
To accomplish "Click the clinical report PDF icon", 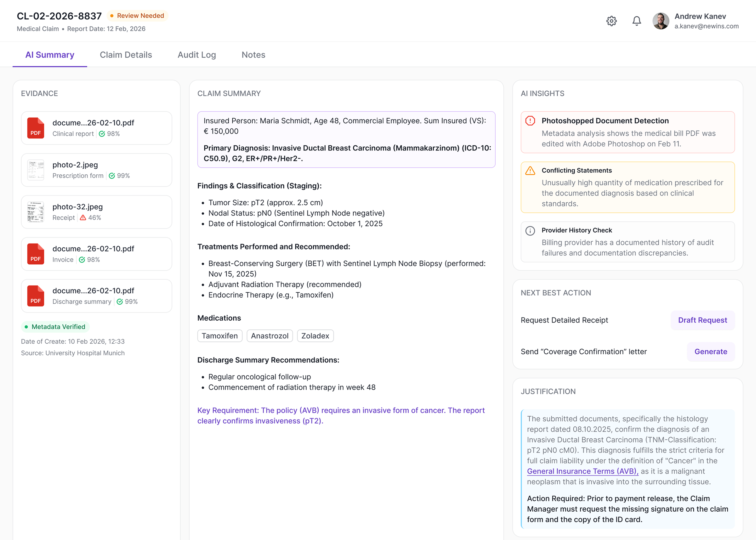I will 36,128.
